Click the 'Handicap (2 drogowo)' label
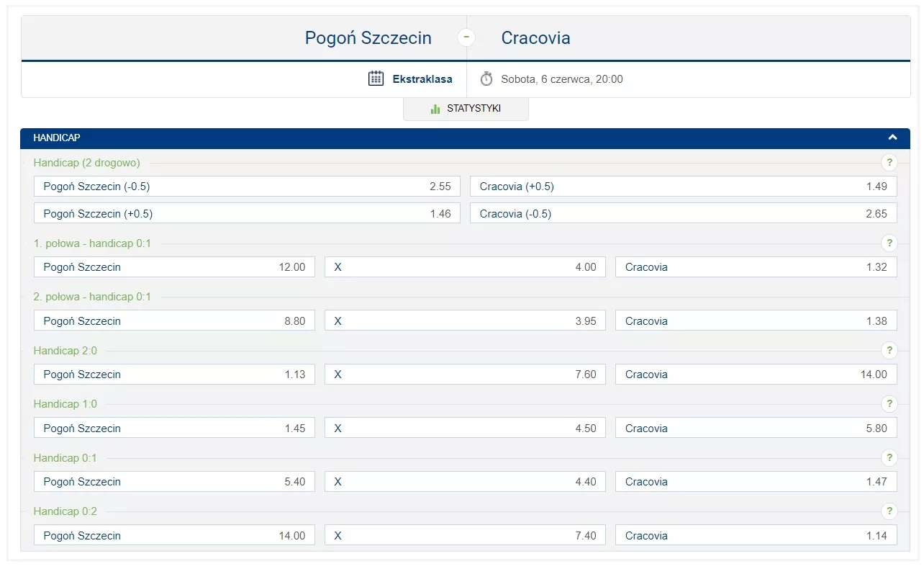Viewport: 924px width, 569px height. pyautogui.click(x=86, y=163)
